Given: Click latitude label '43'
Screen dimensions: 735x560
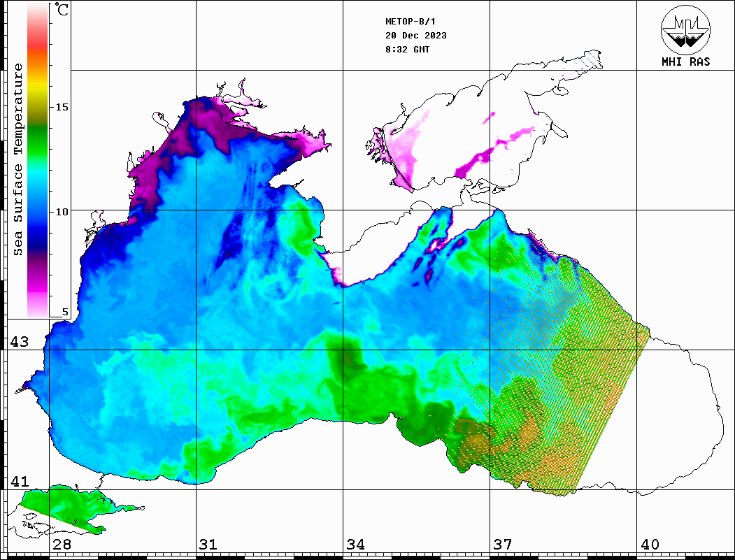Looking at the screenshot, I should point(20,342).
